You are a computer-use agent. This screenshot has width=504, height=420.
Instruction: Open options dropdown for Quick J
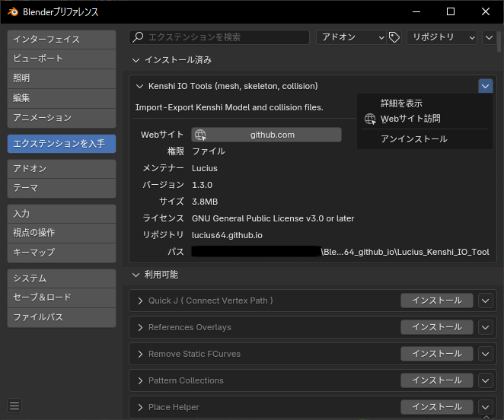point(486,301)
